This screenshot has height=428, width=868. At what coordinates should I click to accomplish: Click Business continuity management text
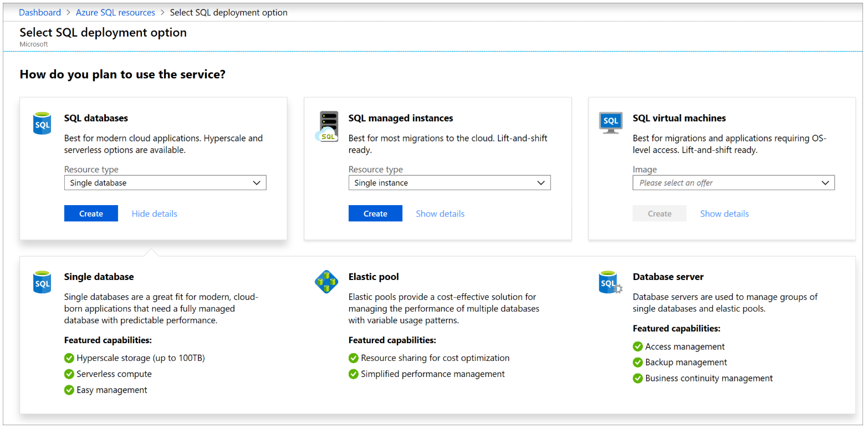[x=709, y=379]
